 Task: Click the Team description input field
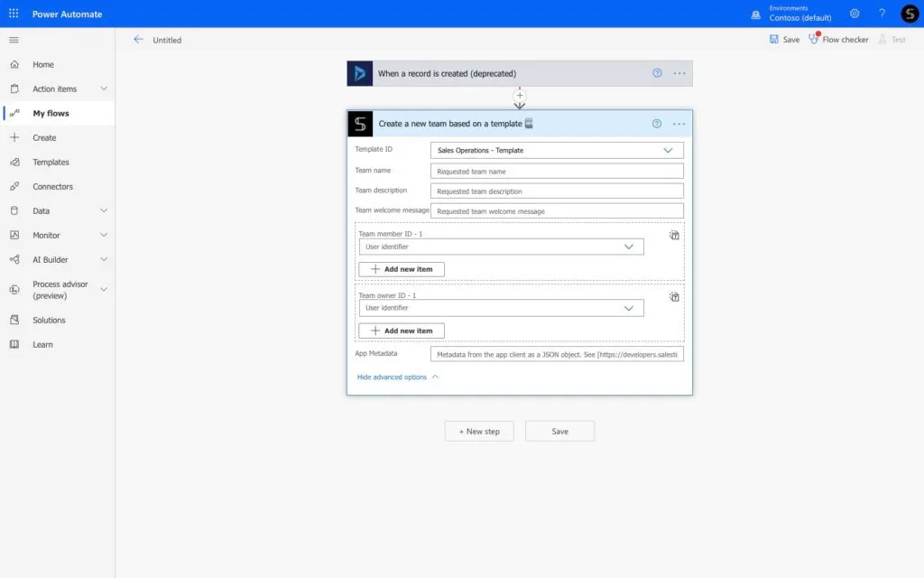(557, 191)
